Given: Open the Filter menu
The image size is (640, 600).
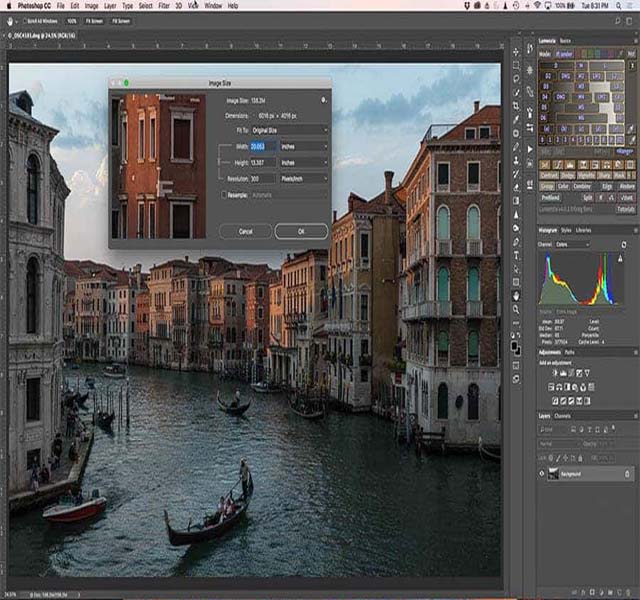Looking at the screenshot, I should (x=164, y=5).
